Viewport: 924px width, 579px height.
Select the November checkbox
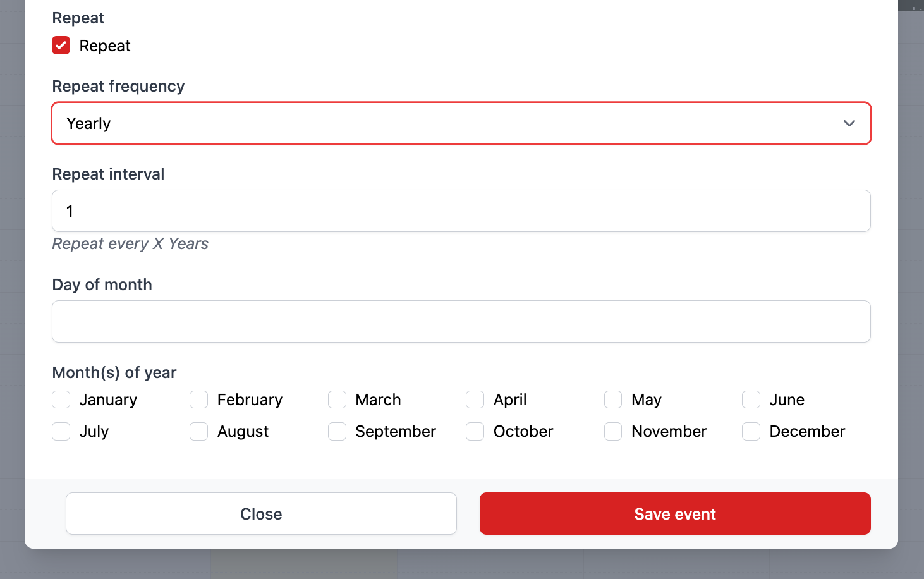point(613,431)
